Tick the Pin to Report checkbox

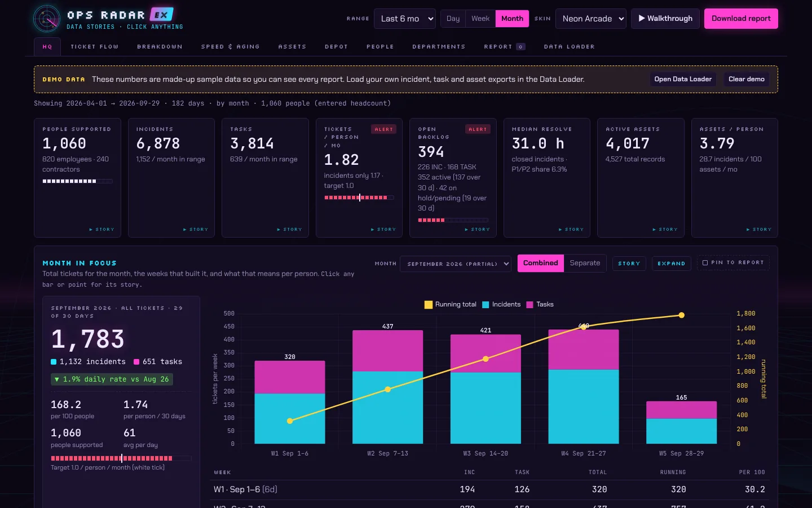705,263
